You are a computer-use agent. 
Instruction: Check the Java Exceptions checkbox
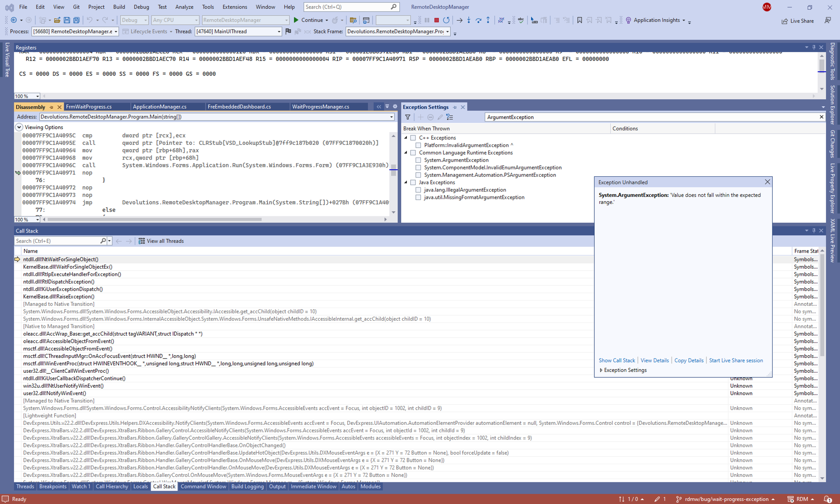pyautogui.click(x=413, y=182)
